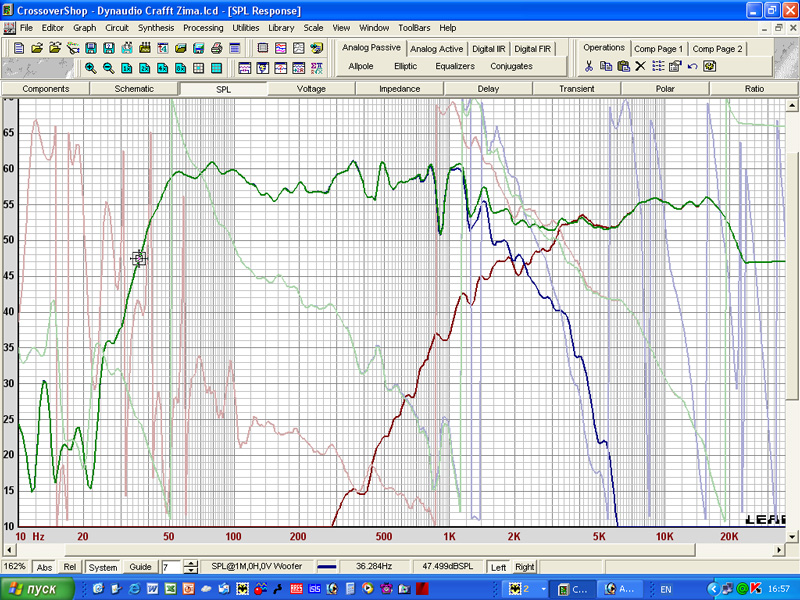800x600 pixels.
Task: Click the curve library icon with colored waves
Action: 281,48
